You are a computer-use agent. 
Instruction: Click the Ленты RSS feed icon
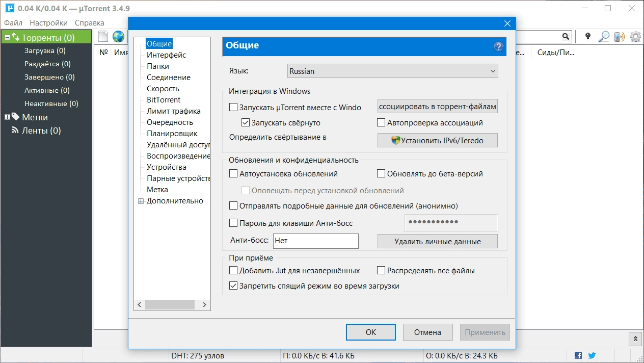(15, 131)
